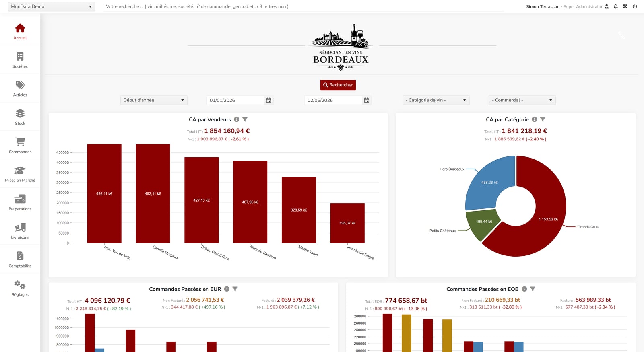Open calendar for start date 01/01/2026
This screenshot has height=352, width=644.
[268, 100]
